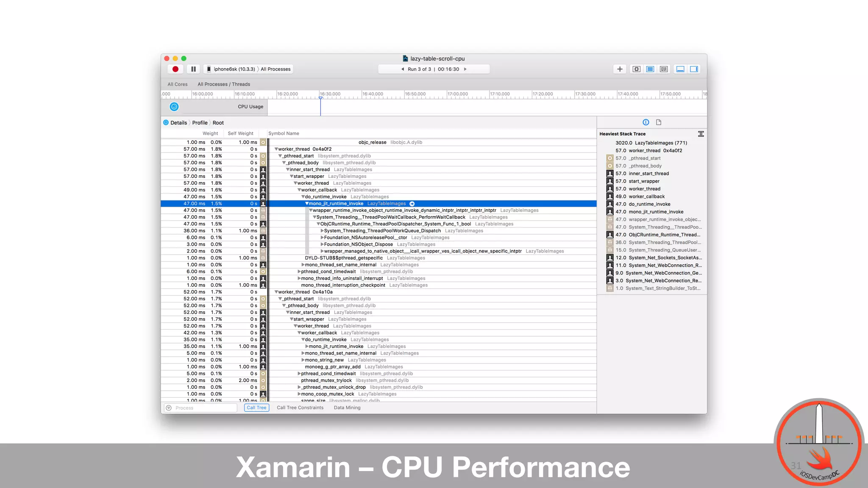Click the icon beside 47.0 do_runtime_invoke stack entry
The height and width of the screenshot is (488, 868).
click(x=610, y=204)
